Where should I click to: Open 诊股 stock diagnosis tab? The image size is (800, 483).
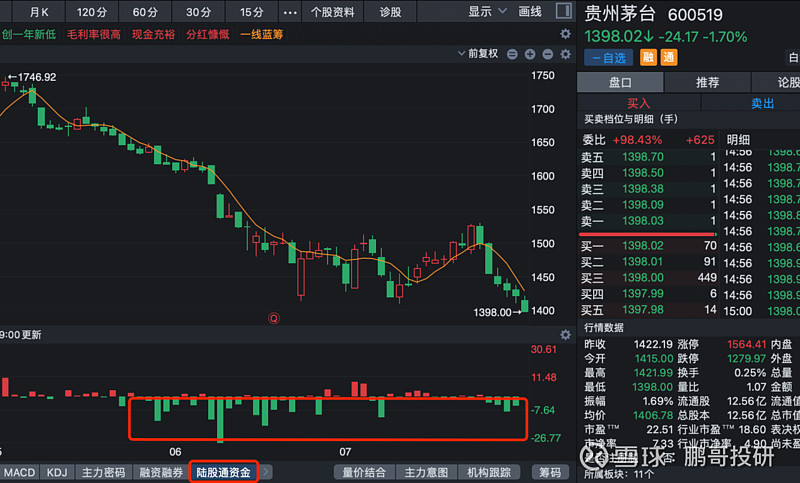[x=390, y=12]
